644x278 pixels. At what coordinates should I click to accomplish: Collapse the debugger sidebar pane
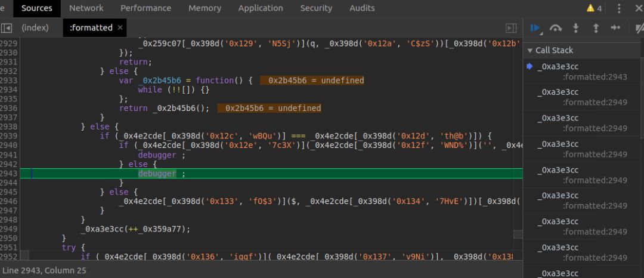[511, 28]
